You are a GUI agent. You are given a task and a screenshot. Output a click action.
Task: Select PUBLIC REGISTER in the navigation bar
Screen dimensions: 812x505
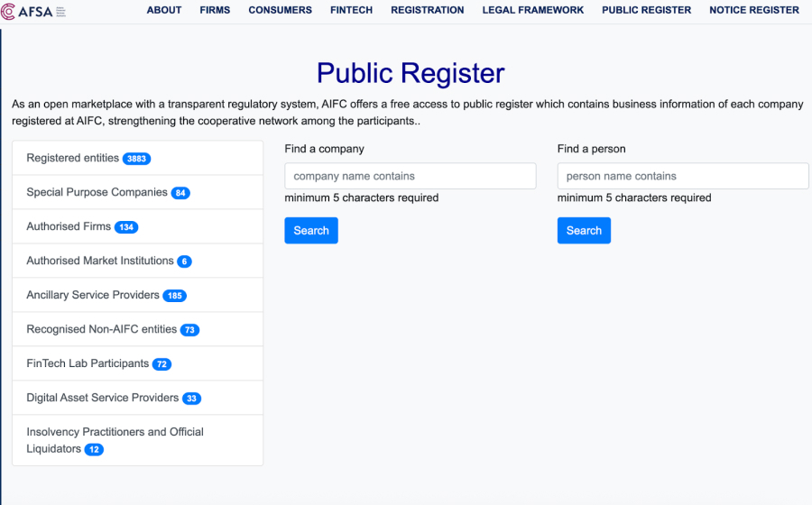point(646,11)
